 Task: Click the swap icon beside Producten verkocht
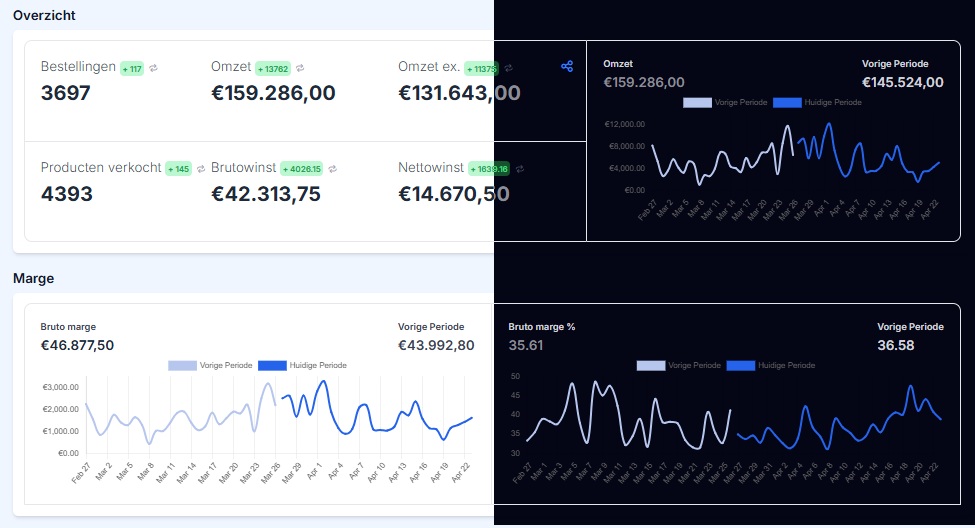pyautogui.click(x=200, y=168)
